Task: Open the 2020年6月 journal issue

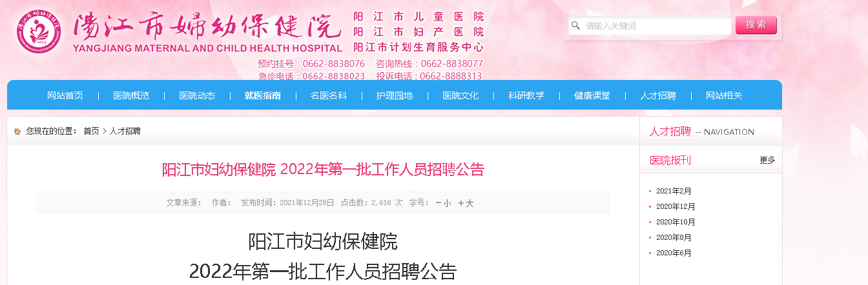Action: point(674,253)
